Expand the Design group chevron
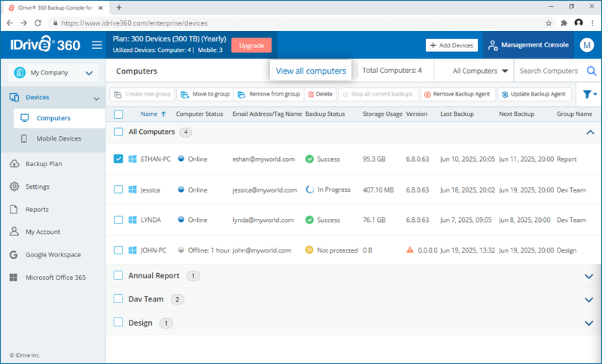The image size is (602, 364). (x=589, y=323)
